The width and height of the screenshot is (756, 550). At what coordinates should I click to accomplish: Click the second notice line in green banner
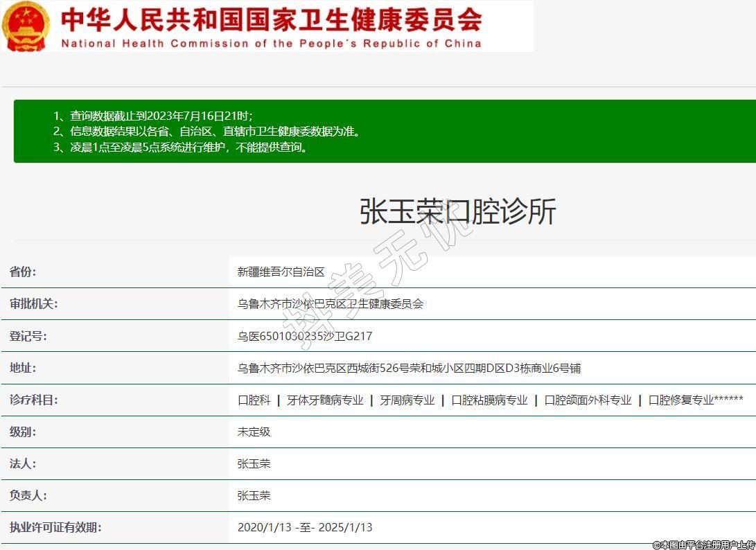(207, 131)
